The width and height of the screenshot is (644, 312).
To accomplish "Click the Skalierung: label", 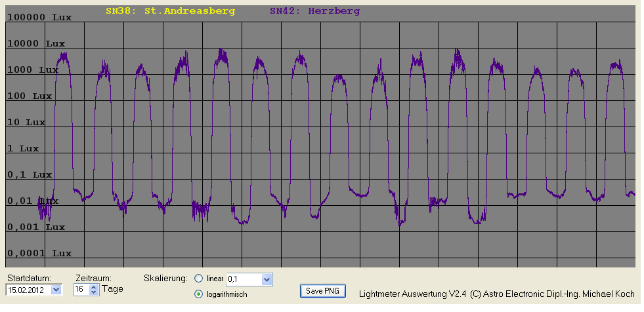I will [165, 278].
